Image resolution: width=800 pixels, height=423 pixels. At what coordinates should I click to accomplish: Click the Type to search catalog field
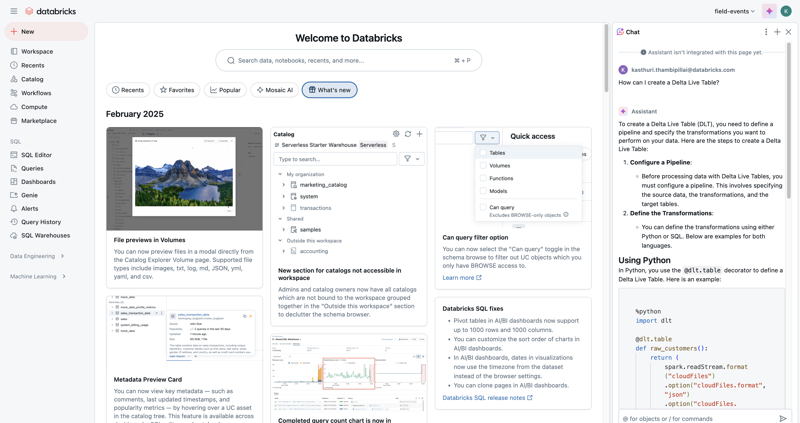tap(335, 159)
